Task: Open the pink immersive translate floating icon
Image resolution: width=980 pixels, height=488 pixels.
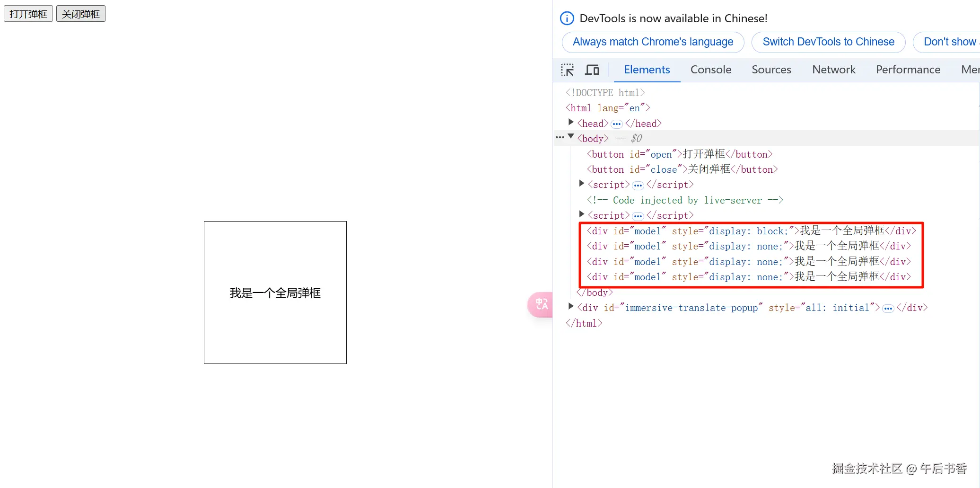Action: pyautogui.click(x=541, y=304)
